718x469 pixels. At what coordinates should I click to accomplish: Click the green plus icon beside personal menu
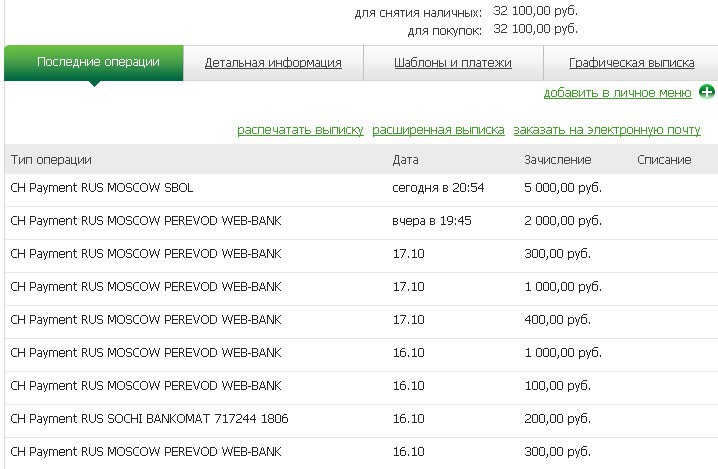[707, 93]
